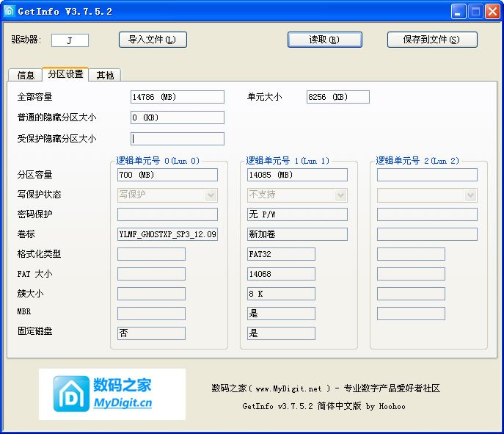Select the 分区设置 tab
The width and height of the screenshot is (504, 434).
pyautogui.click(x=65, y=74)
